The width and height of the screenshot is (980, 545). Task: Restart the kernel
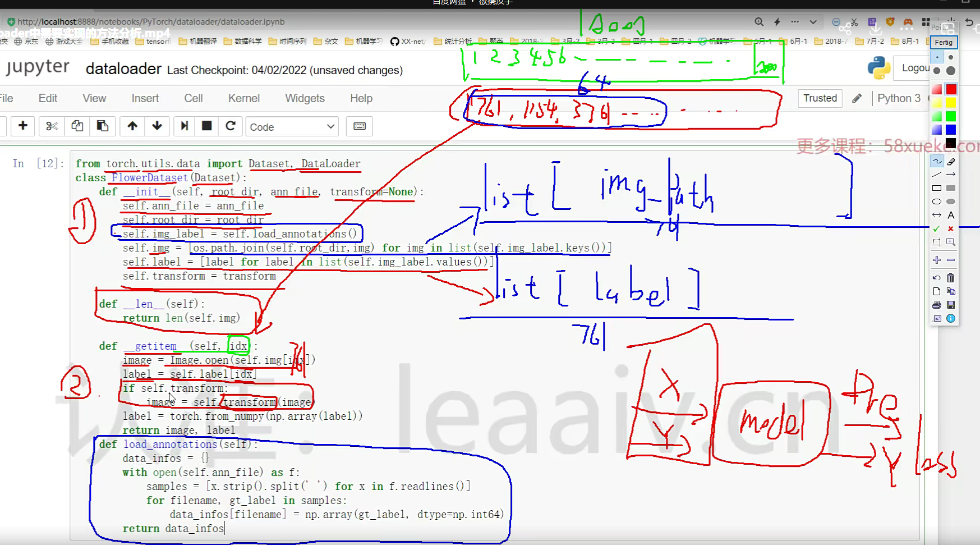(230, 126)
